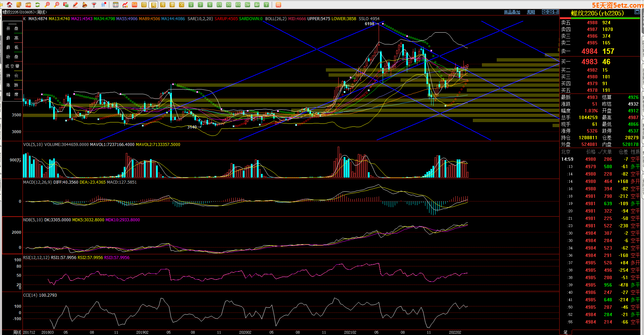The image size is (644, 335).
Task: Click the left arrow navigation button
Action: pyautogui.click(x=544, y=12)
